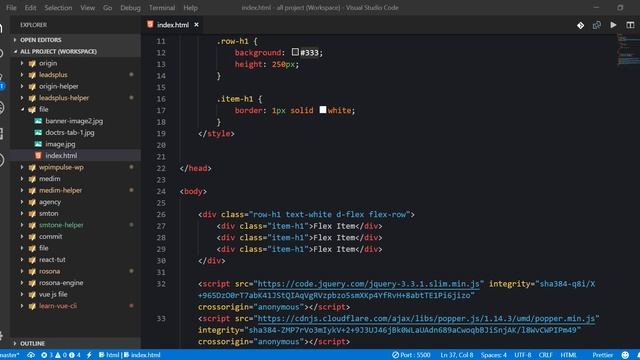The width and height of the screenshot is (640, 360).
Task: Open the Help menu
Action: (x=190, y=8)
